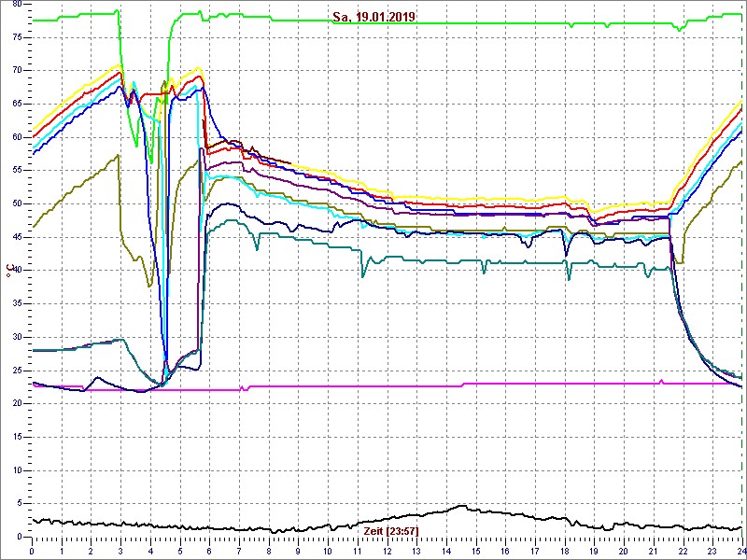The width and height of the screenshot is (747, 560).
Task: Click hour label 17 on time axis
Action: pos(535,552)
